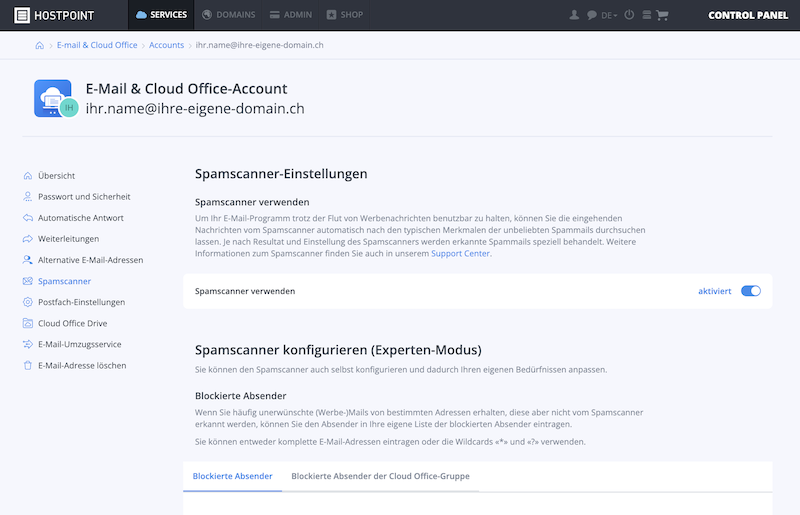Click the trash icon for E-Mail-Adresse löschen

click(x=28, y=365)
